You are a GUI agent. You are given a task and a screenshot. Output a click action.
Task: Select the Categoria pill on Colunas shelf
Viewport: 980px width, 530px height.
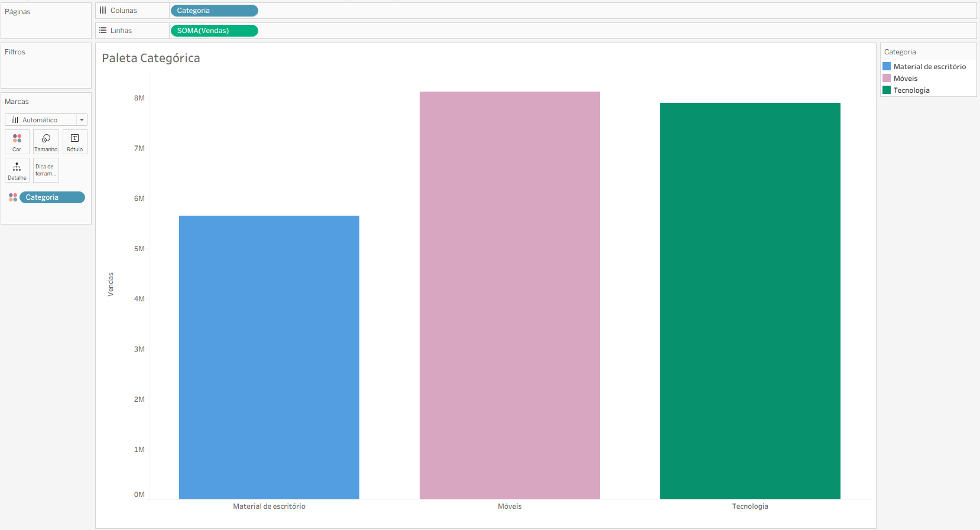coord(214,11)
